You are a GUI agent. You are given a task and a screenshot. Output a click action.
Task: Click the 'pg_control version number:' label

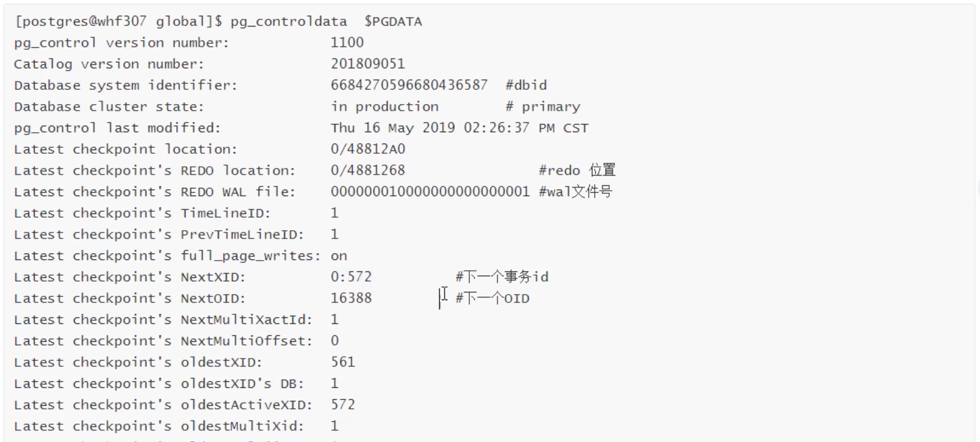121,43
